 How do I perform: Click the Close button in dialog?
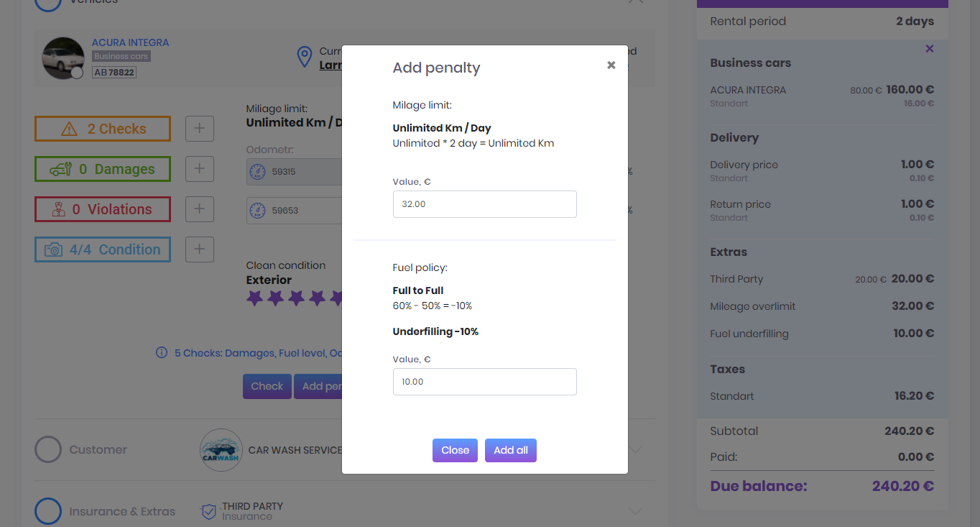455,450
